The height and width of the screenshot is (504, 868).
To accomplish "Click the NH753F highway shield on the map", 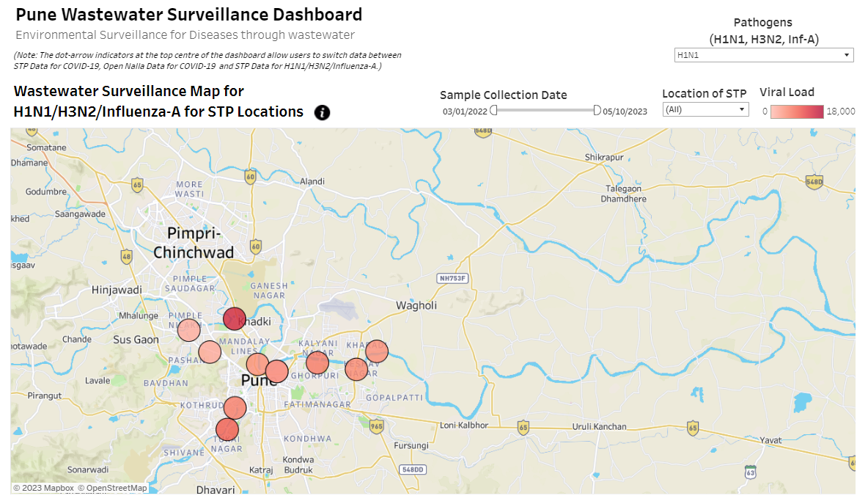I will [x=452, y=279].
